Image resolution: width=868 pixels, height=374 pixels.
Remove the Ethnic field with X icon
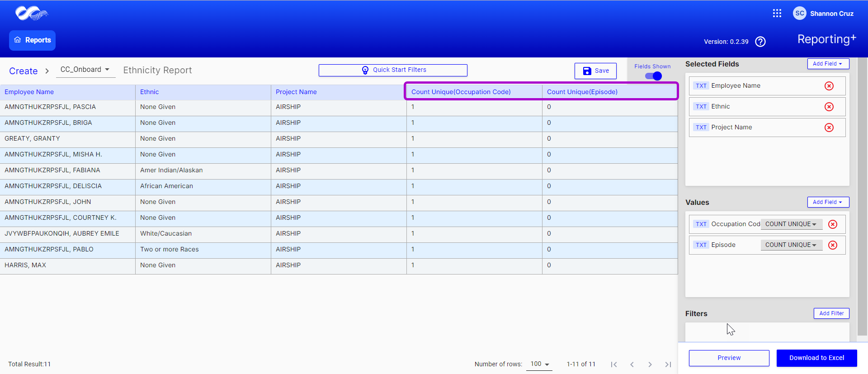coord(829,107)
